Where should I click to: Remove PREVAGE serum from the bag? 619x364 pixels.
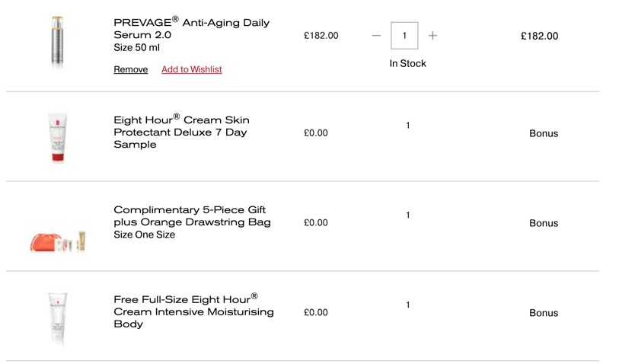pos(131,69)
